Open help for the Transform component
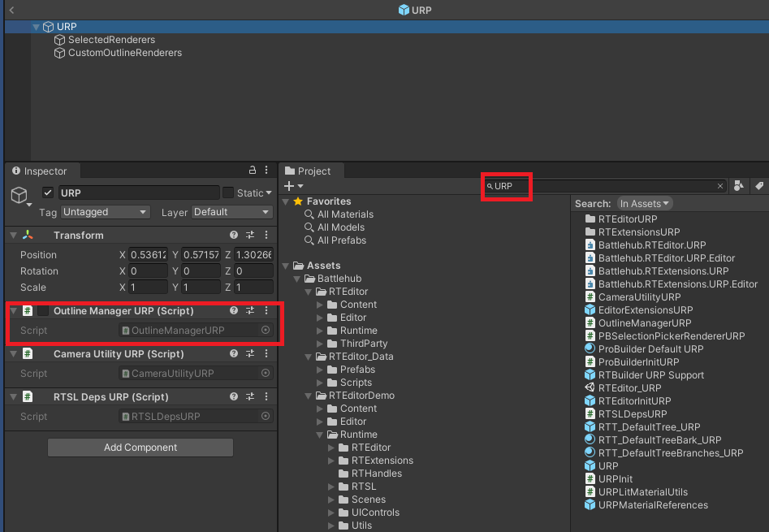Screen dimensions: 769x532 tap(234, 235)
